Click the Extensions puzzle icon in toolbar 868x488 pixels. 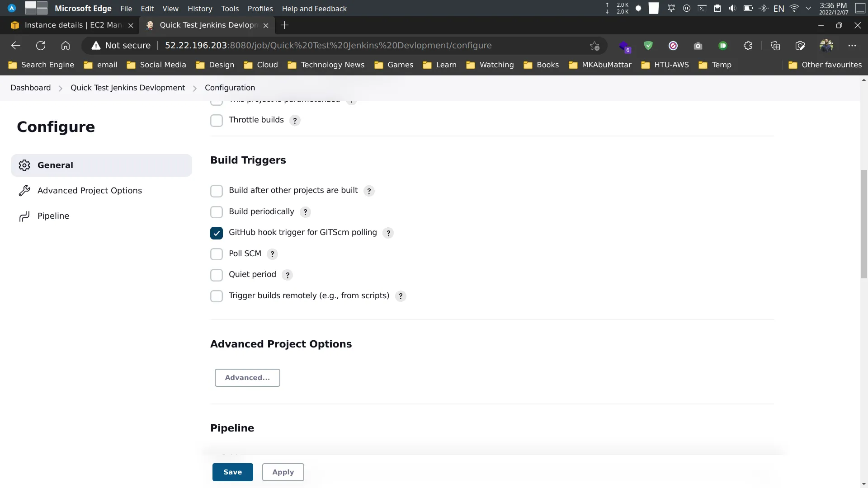coord(748,46)
